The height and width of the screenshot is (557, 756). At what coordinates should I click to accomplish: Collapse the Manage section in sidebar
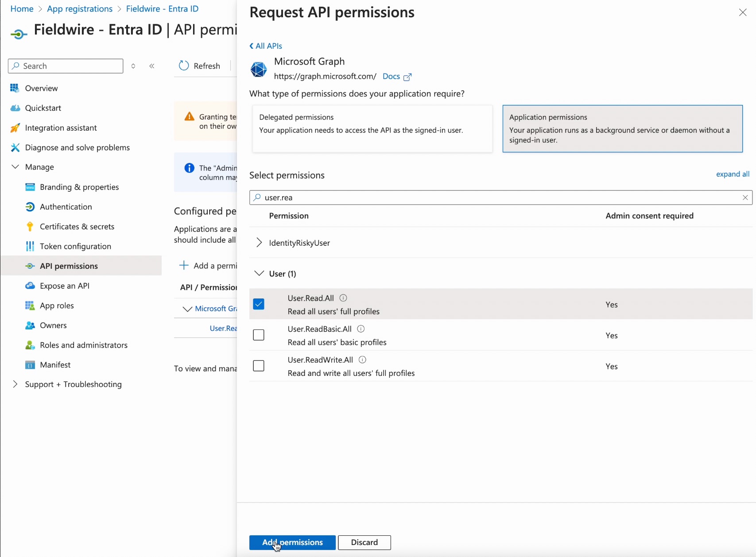(x=15, y=167)
